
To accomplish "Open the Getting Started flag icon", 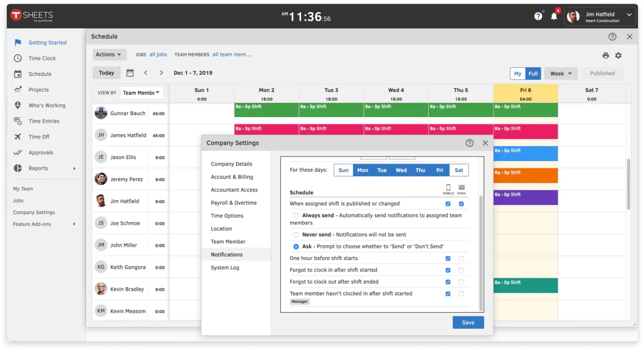I will coord(18,42).
